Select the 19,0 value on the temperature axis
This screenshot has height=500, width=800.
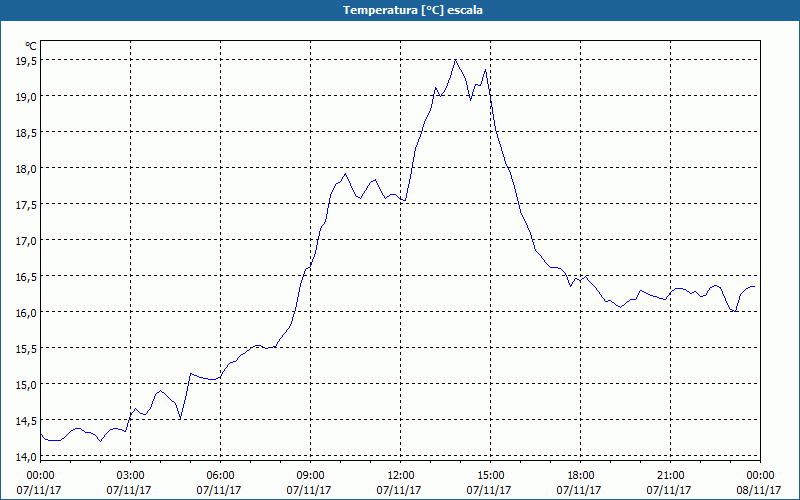26,96
